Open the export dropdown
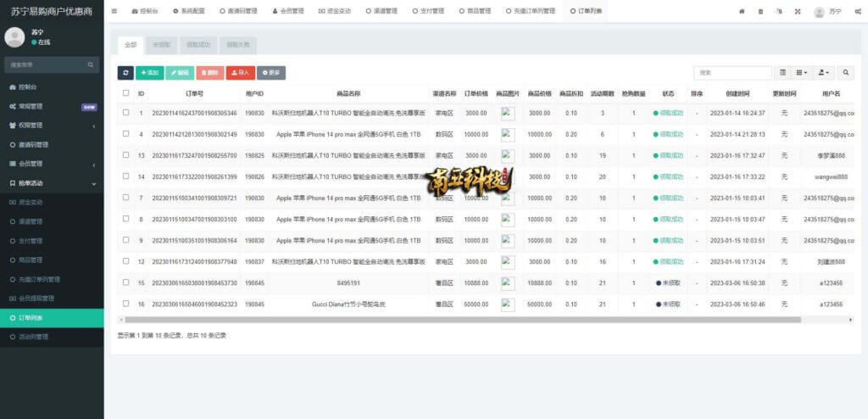Screen dimensions: 868x419 pos(824,73)
